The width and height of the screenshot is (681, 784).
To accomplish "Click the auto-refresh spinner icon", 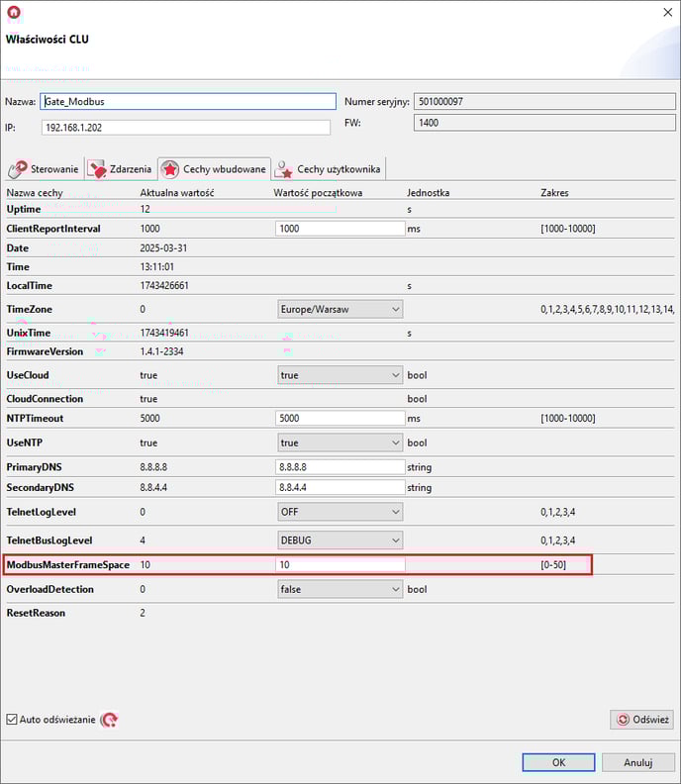I will point(109,720).
